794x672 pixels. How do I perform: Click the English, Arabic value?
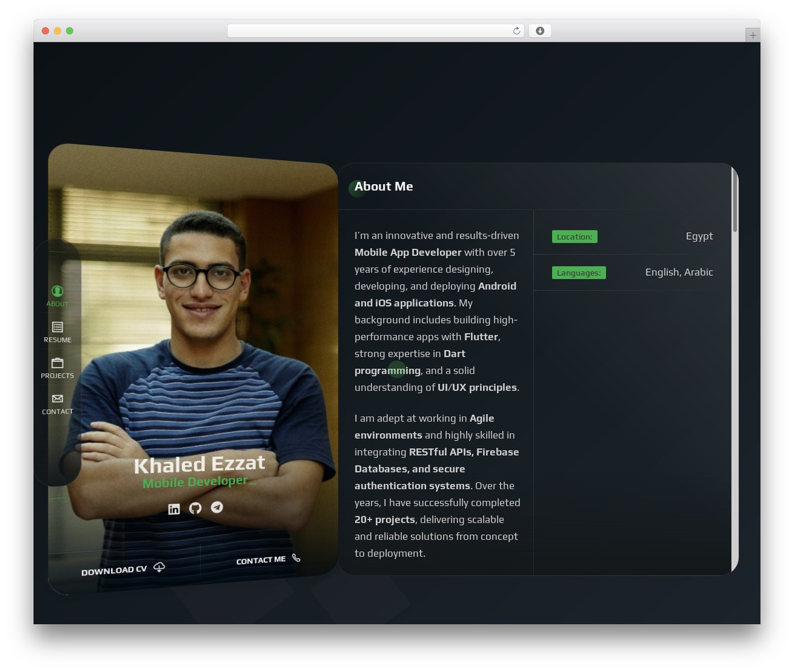679,272
